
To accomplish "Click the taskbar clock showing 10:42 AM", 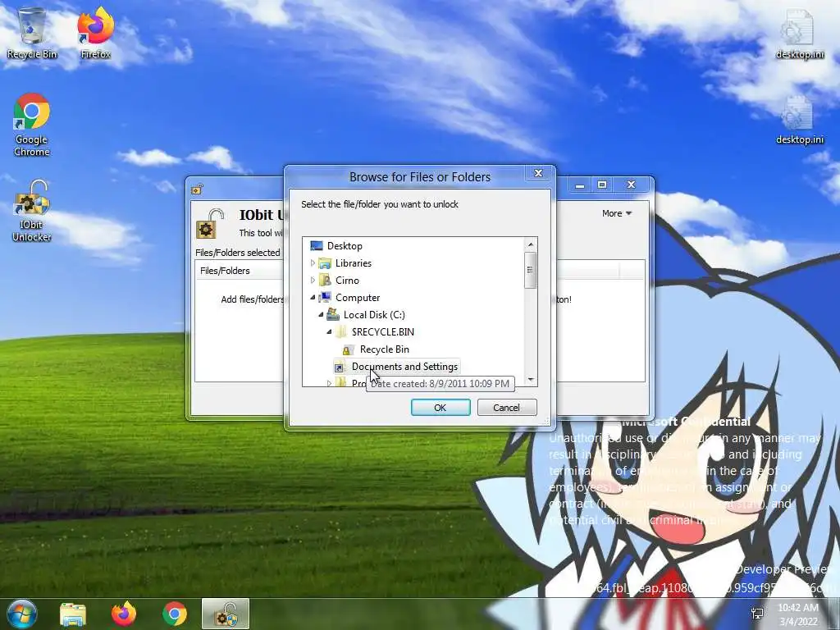I will pos(798,614).
